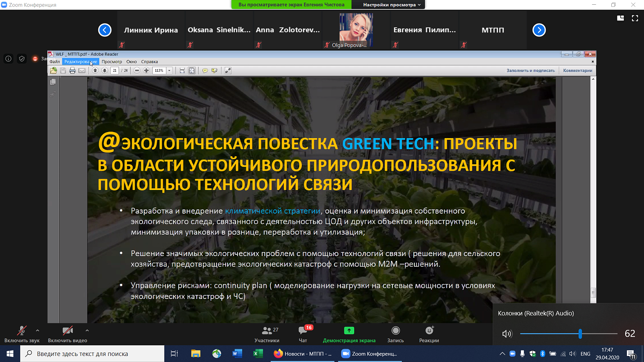Enter Zoom full screen mode icon
The width and height of the screenshot is (644, 362).
click(x=635, y=18)
